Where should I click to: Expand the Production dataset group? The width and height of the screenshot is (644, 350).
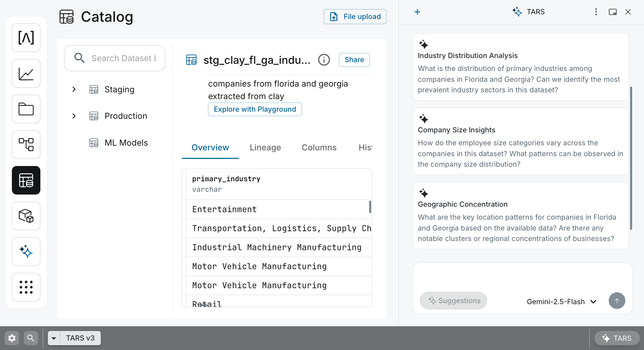click(74, 116)
